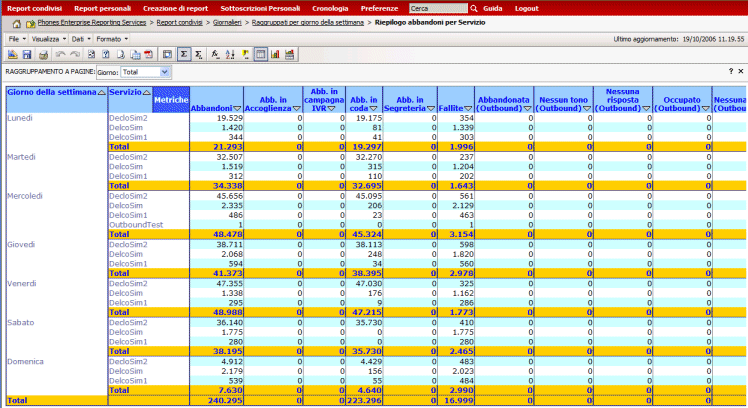Click the folder-up icon beside Home
Viewport: 748px width, 408px height.
tap(31, 23)
